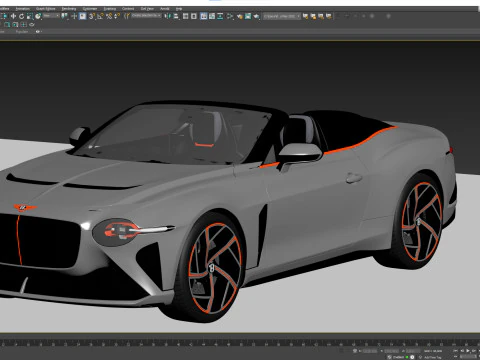
Task: Open the Help menu
Action: point(179,9)
